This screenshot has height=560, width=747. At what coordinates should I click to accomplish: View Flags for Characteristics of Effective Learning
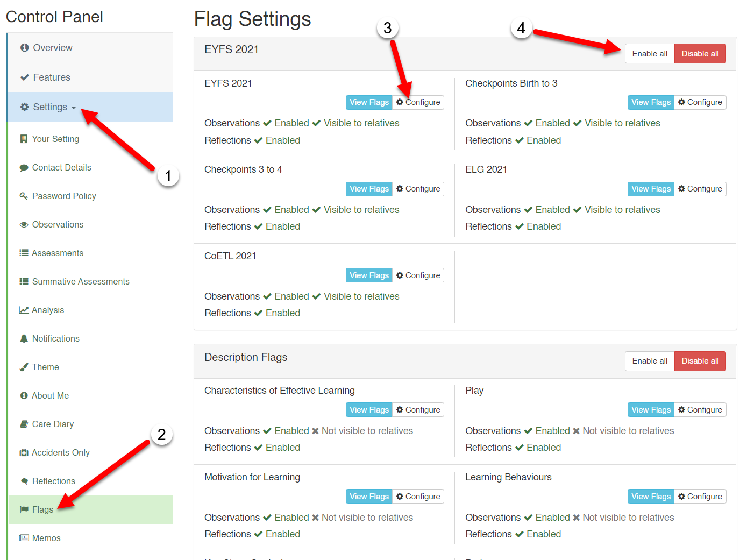[369, 410]
